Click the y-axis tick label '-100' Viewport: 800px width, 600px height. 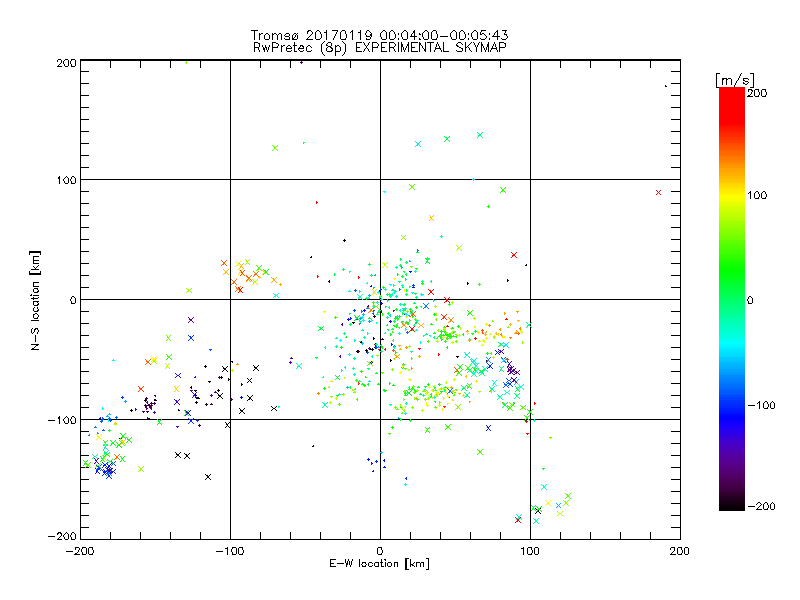(x=62, y=420)
